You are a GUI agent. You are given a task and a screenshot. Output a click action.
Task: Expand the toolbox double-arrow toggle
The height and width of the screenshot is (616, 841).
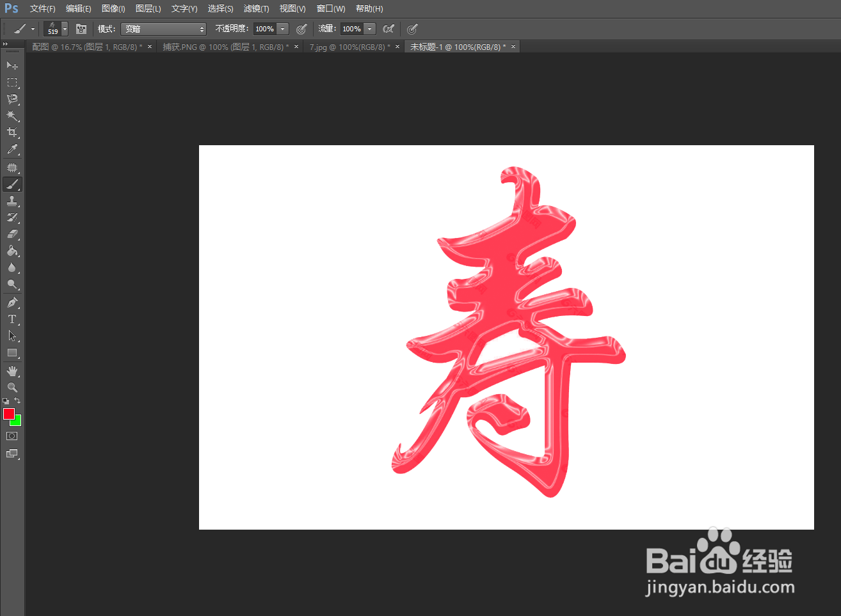coord(5,43)
